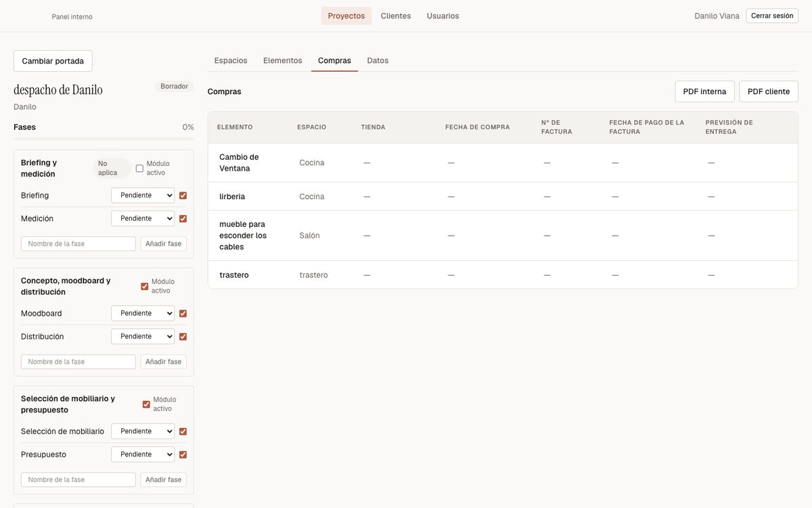Click the No aplica badge
The image size is (812, 508).
tap(112, 168)
